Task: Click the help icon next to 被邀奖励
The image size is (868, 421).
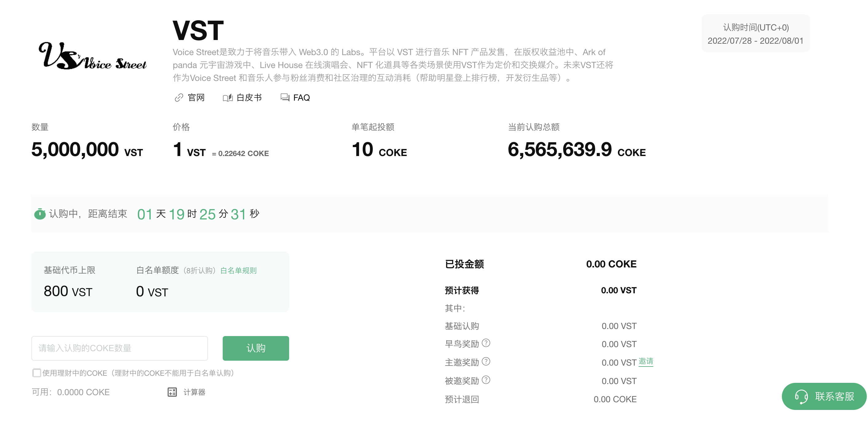Action: click(x=486, y=380)
